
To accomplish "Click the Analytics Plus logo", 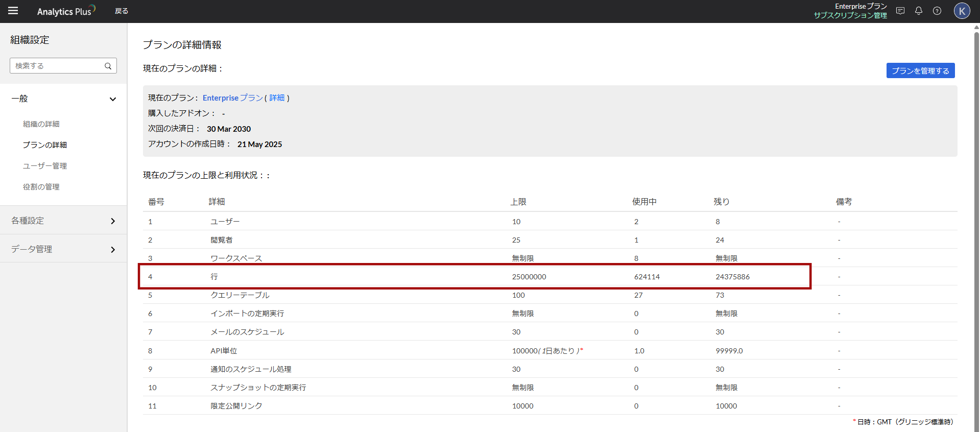I will (x=66, y=11).
